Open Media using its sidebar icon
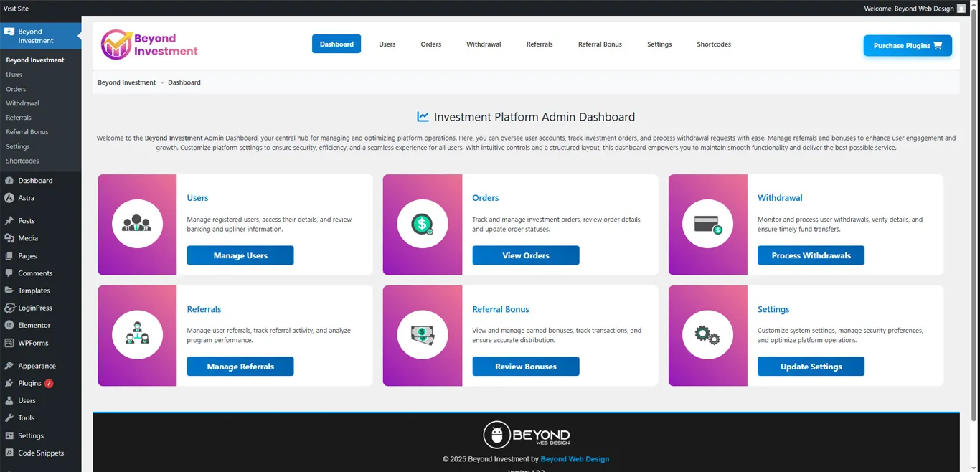Viewport: 980px width, 472px height. pyautogui.click(x=9, y=238)
